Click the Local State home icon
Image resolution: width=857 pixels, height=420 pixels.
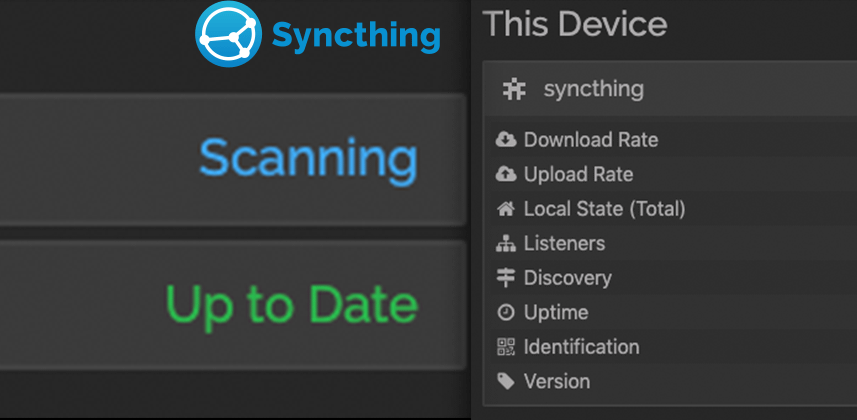tap(506, 209)
